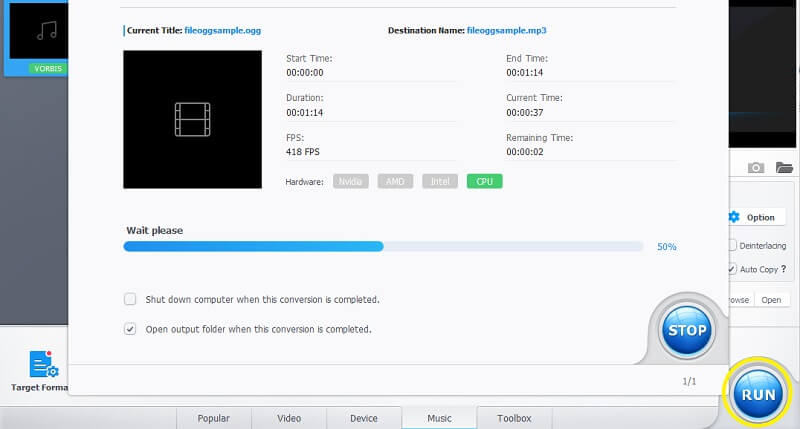Uncheck open output folder when completed

tap(130, 328)
